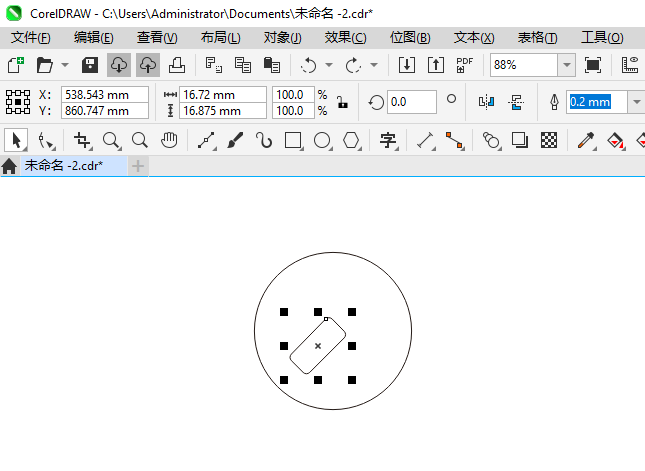Click the cloud upload icon
645x471 pixels.
click(148, 65)
